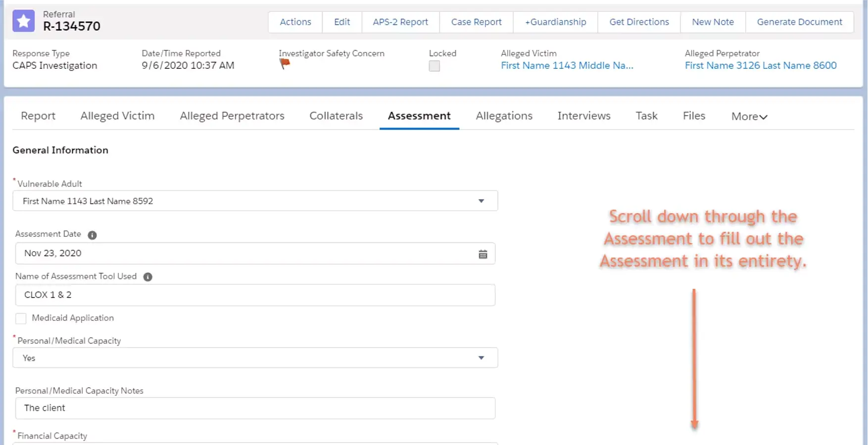Click the Case Report button
Screen dimensions: 868x445
click(x=476, y=22)
